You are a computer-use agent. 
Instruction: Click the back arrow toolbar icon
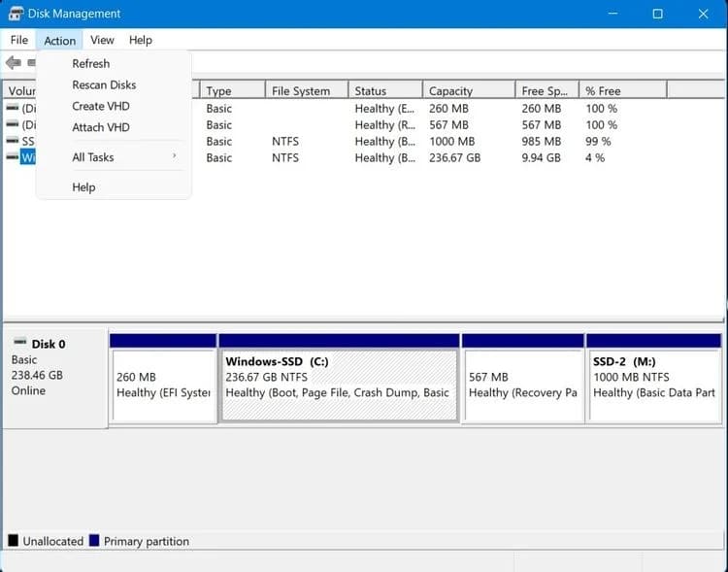[13, 63]
